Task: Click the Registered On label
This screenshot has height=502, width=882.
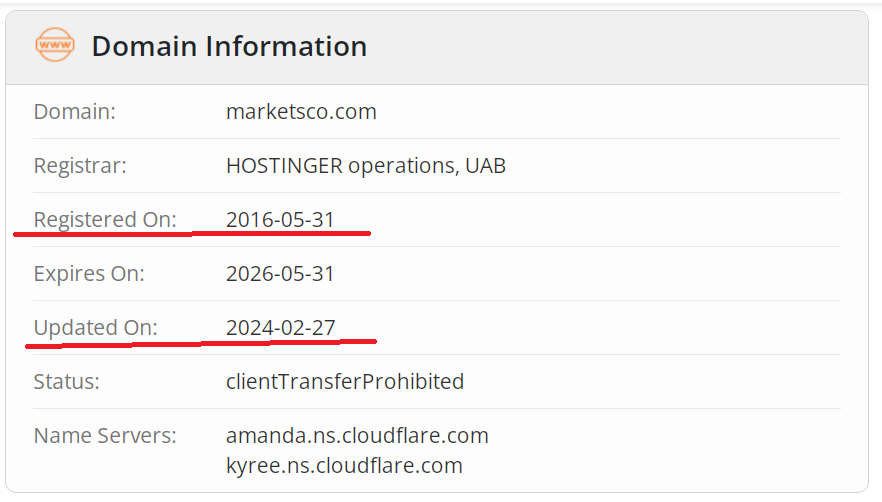Action: [105, 219]
